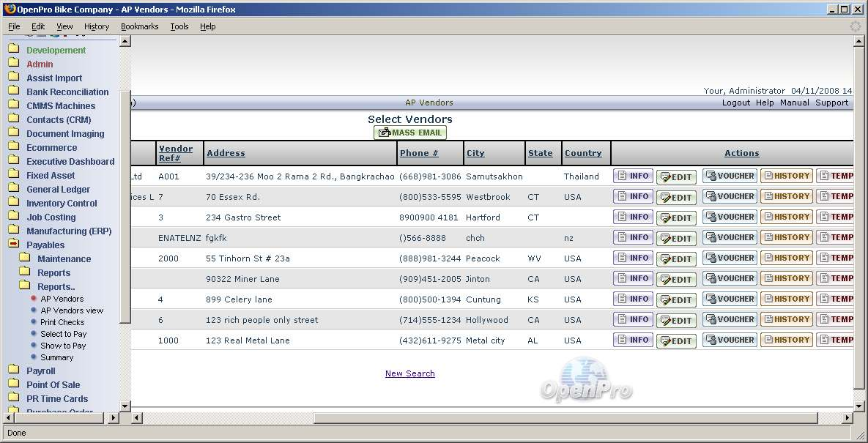Open the Bookmarks menu
Viewport: 868px width, 443px height.
click(x=139, y=26)
